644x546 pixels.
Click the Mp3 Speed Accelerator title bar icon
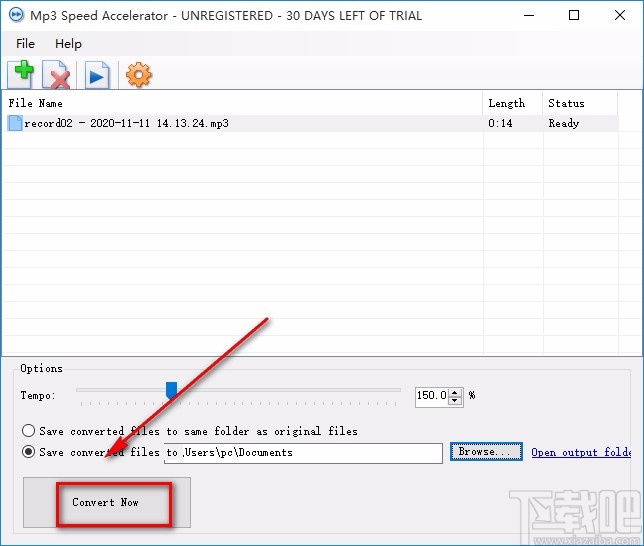pyautogui.click(x=16, y=15)
